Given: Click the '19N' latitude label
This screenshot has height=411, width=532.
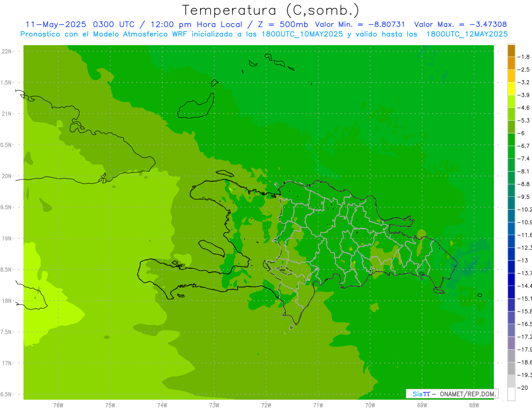Looking at the screenshot, I should pyautogui.click(x=7, y=238).
